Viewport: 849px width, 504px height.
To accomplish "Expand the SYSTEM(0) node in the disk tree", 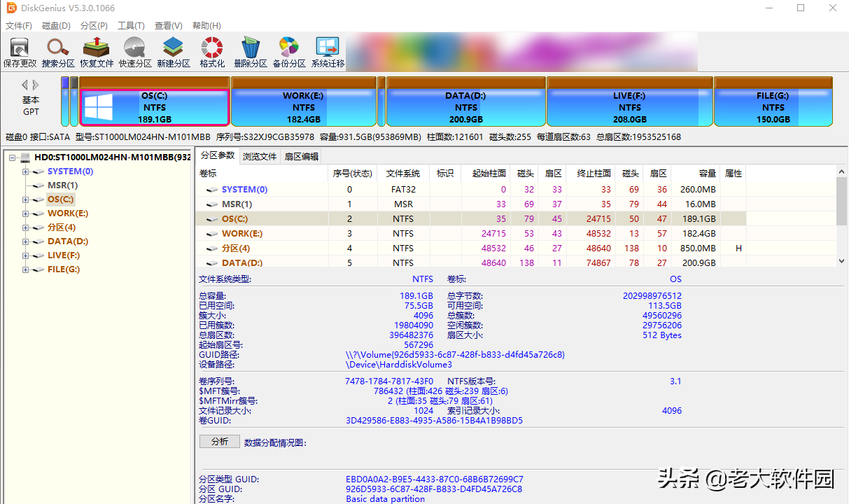I will click(x=26, y=171).
